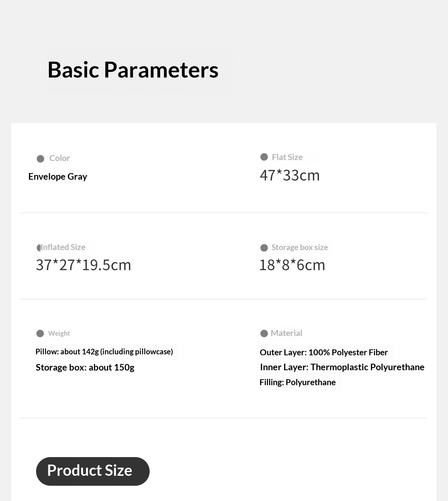Click the 47*33cm flat size value
The width and height of the screenshot is (448, 501).
[x=290, y=175]
